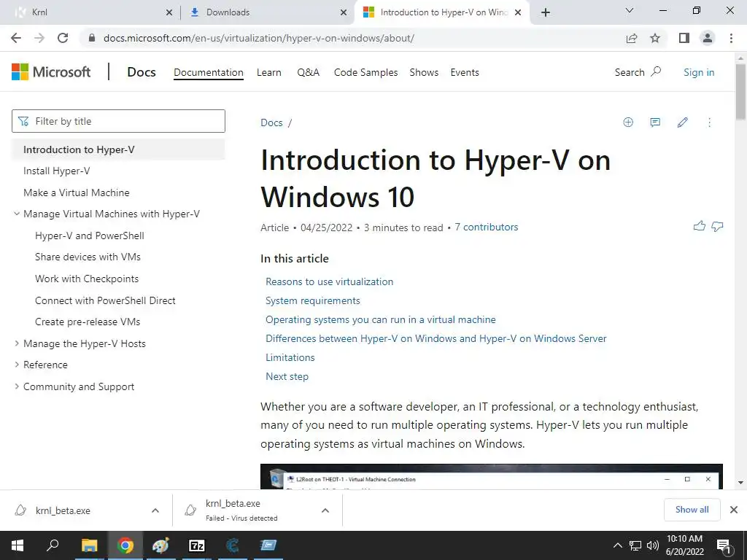The image size is (747, 560).
Task: Click the address bar URL
Action: click(x=259, y=38)
